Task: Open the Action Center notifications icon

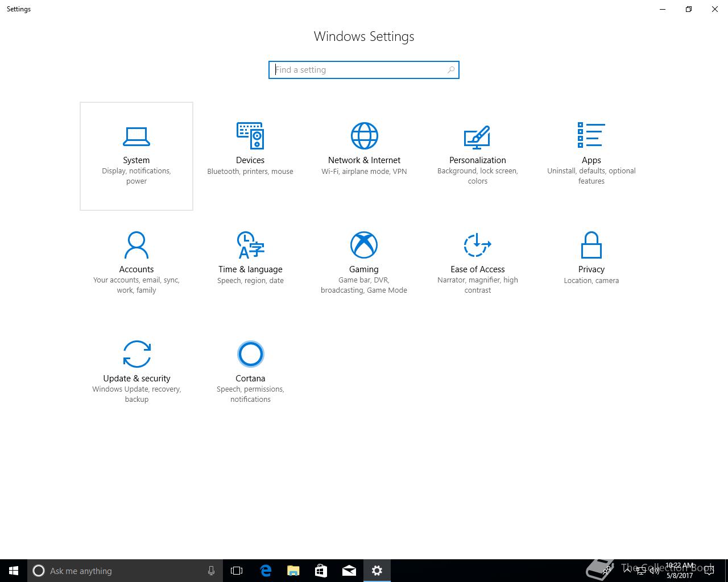Action: [709, 571]
